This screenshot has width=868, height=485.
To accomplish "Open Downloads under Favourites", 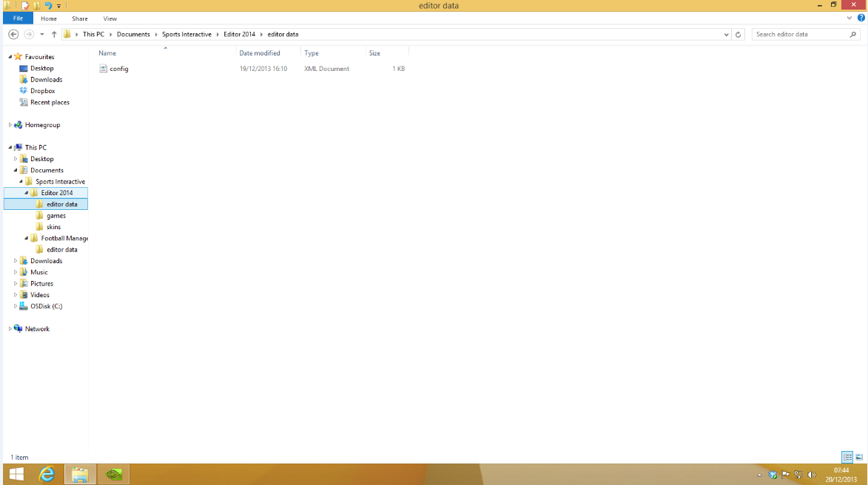I will [46, 80].
